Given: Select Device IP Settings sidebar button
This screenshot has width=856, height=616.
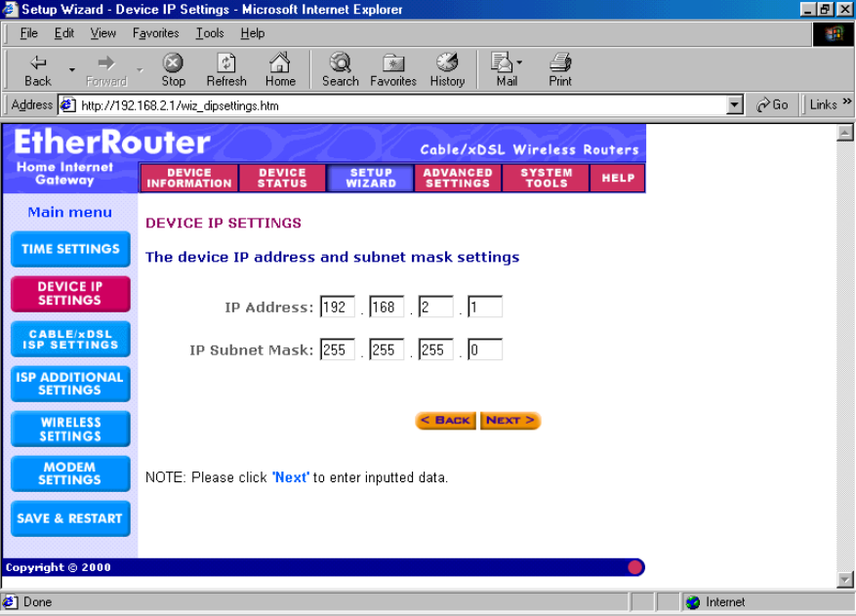Looking at the screenshot, I should coord(70,294).
